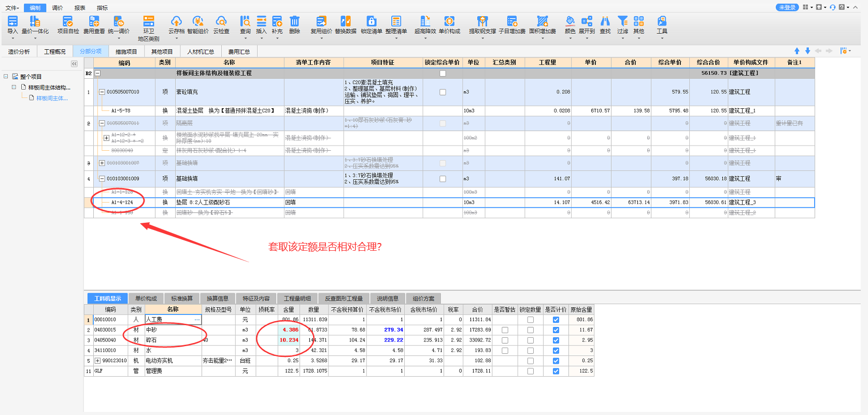
Task: Collapse the 010103001009 item row
Action: tap(102, 179)
